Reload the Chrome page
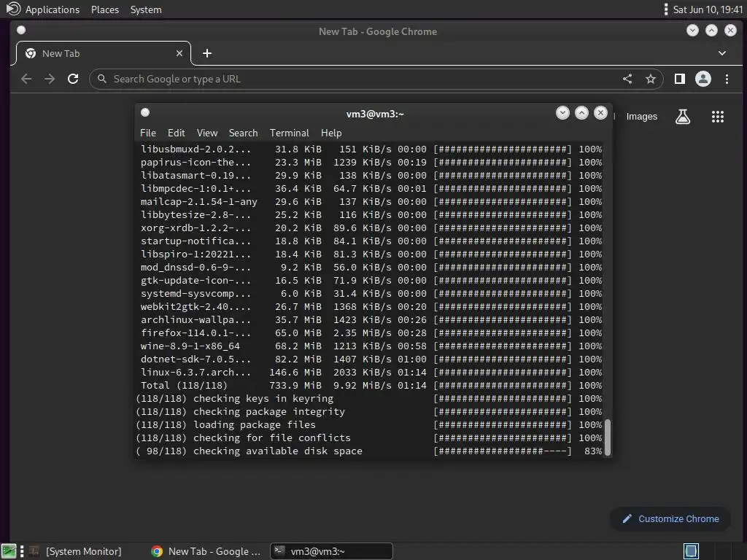 (x=73, y=79)
